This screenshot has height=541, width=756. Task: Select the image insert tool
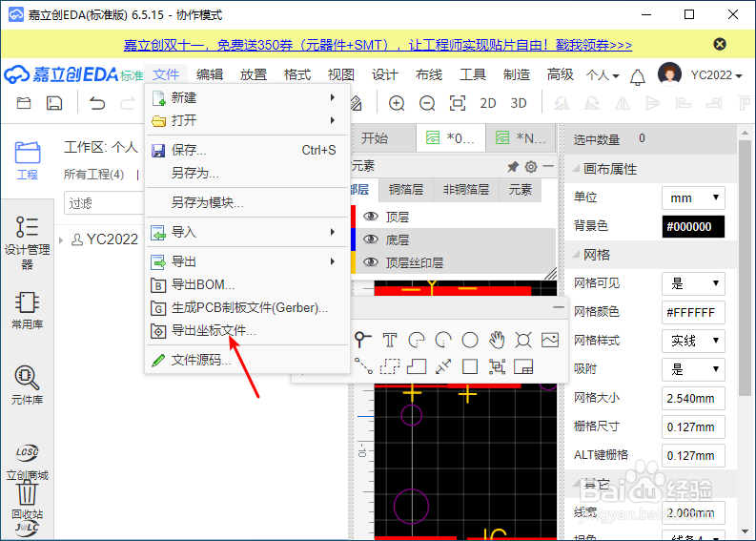pyautogui.click(x=550, y=341)
